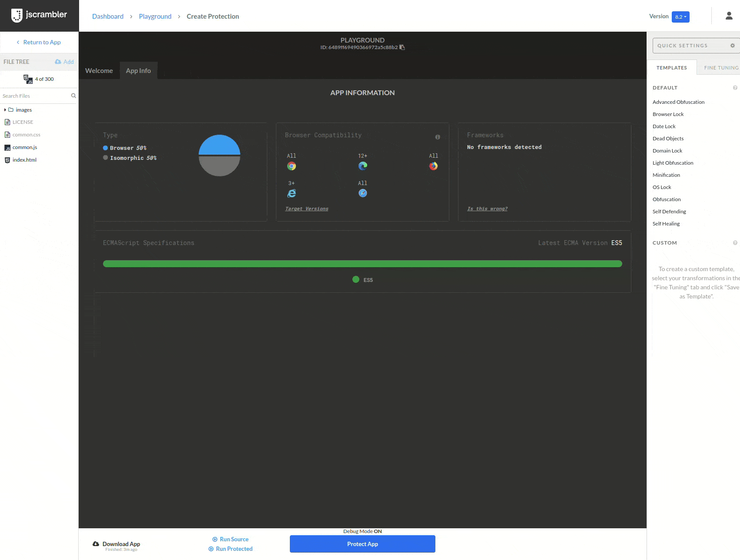The width and height of the screenshot is (740, 560).
Task: Open the Target Versions link
Action: [x=307, y=209]
